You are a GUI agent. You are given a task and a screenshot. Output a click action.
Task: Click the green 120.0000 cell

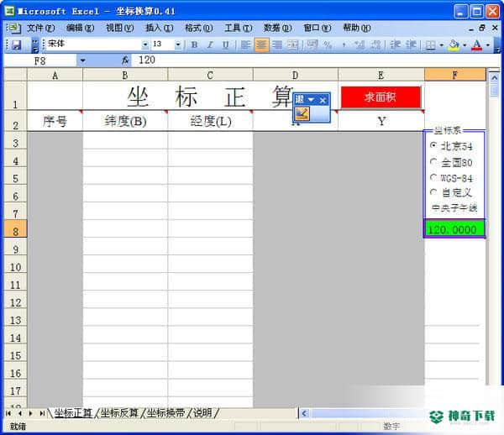454,229
